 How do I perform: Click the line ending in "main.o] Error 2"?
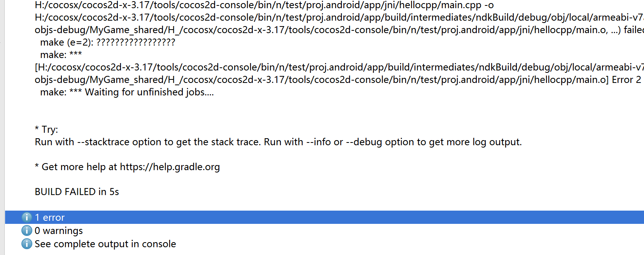pos(338,80)
